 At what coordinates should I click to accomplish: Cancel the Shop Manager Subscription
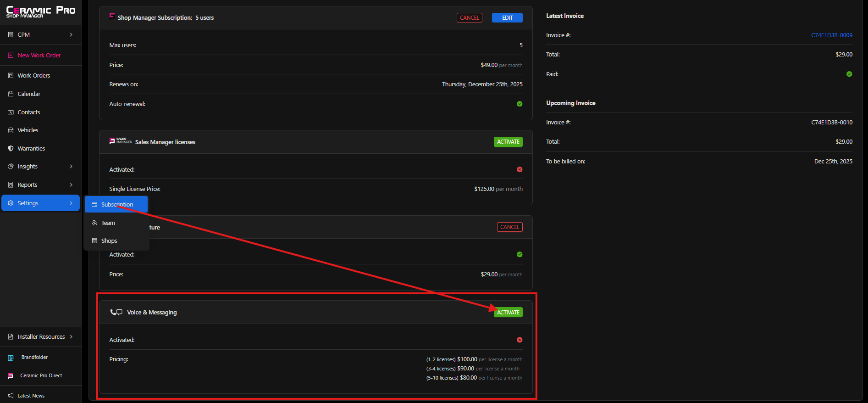[469, 18]
